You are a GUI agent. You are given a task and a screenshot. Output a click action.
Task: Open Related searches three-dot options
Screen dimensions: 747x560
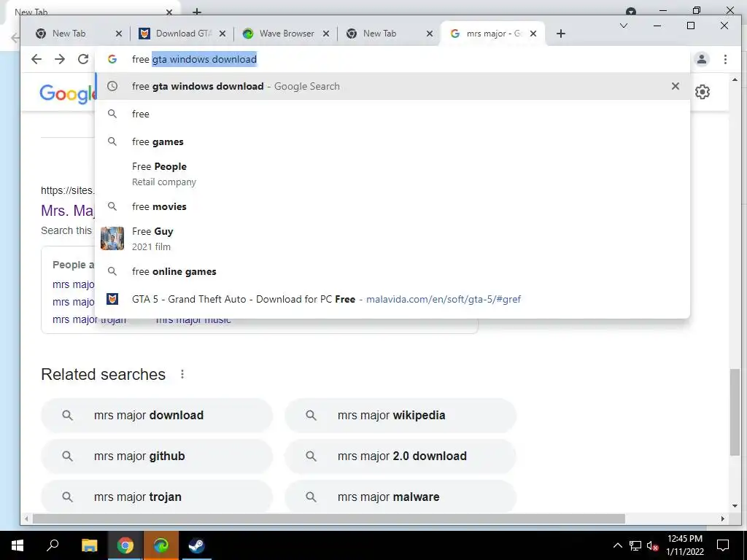(182, 374)
